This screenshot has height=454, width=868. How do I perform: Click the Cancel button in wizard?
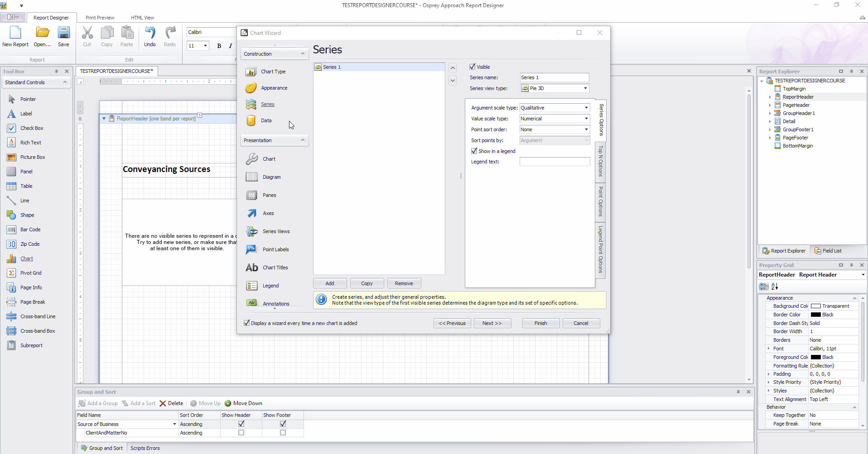click(581, 323)
